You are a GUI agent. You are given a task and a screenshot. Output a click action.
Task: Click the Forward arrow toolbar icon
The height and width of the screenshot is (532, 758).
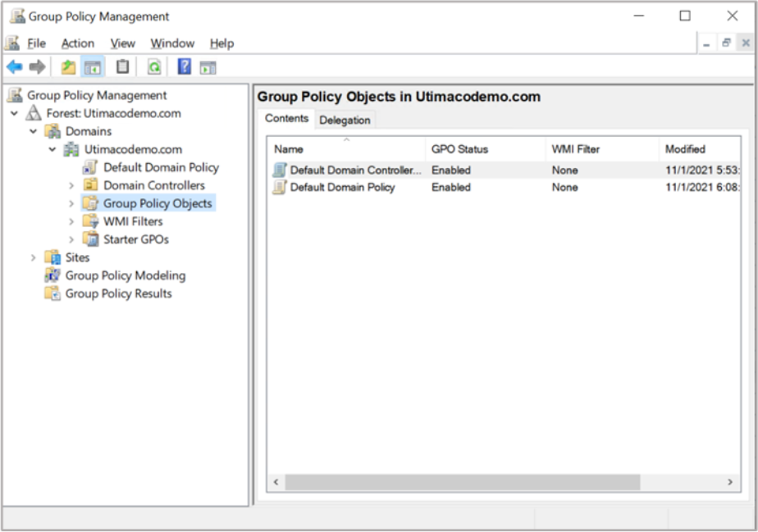pos(37,67)
